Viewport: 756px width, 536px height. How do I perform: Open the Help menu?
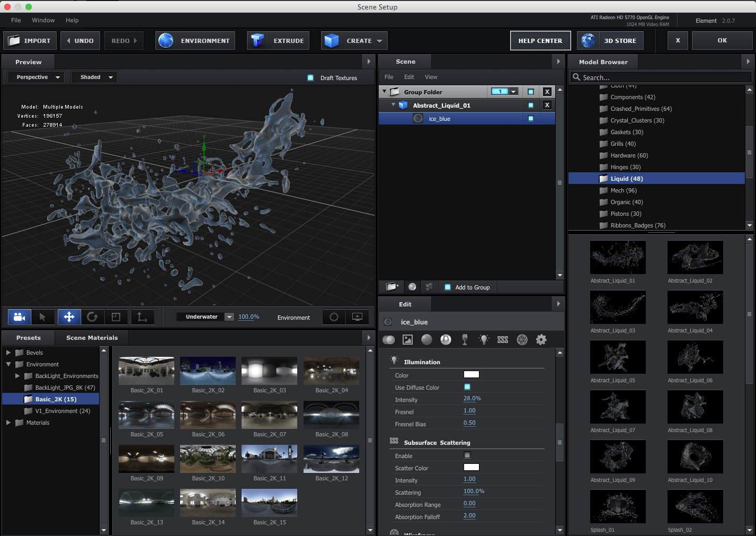tap(72, 20)
